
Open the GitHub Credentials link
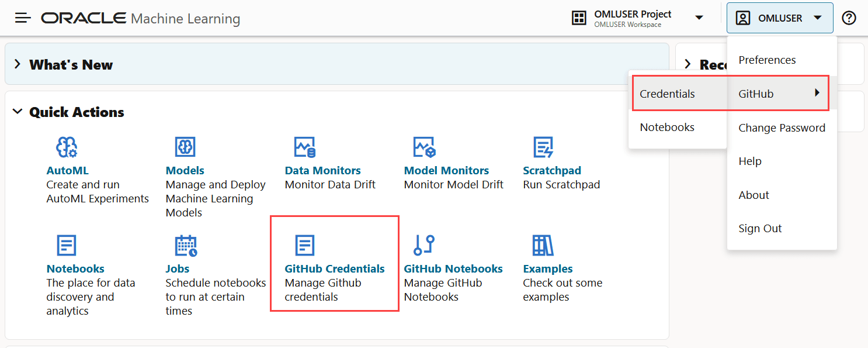click(335, 269)
